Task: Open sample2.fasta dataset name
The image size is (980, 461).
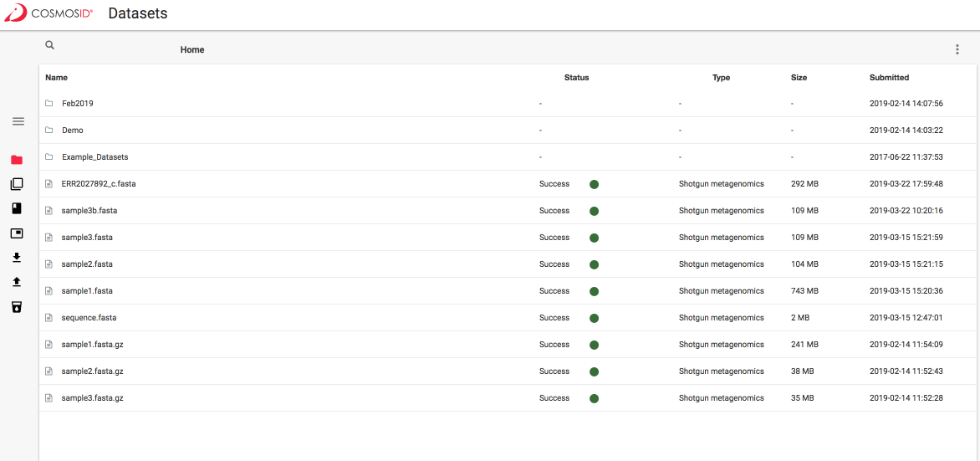Action: coord(87,264)
